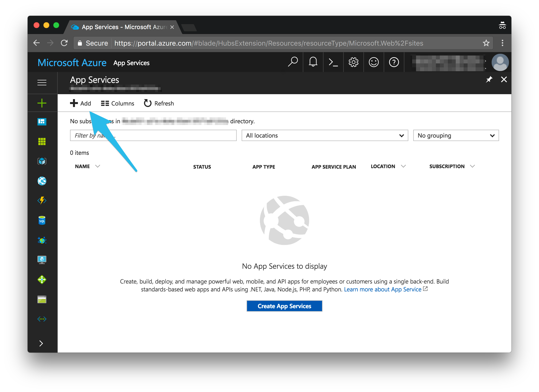Click Create App Services button

[284, 306]
